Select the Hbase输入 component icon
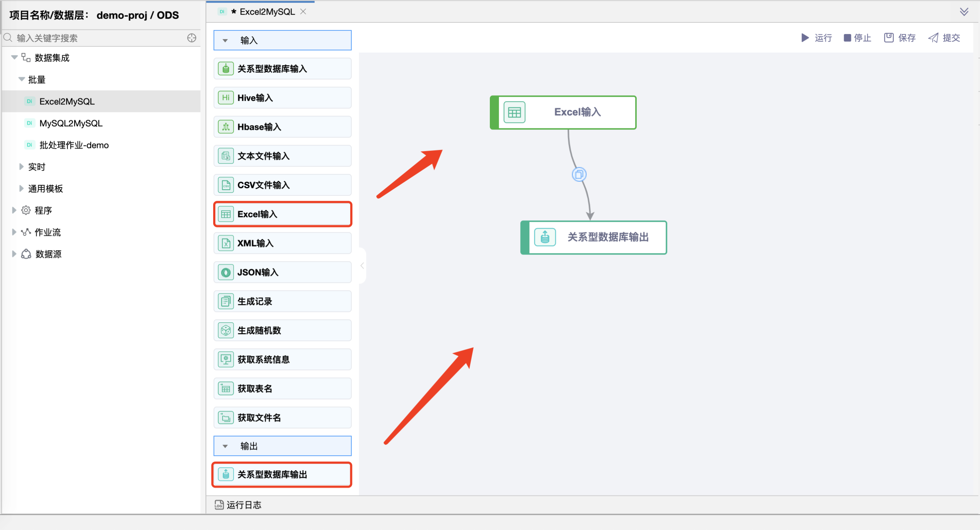The image size is (980, 530). click(226, 127)
